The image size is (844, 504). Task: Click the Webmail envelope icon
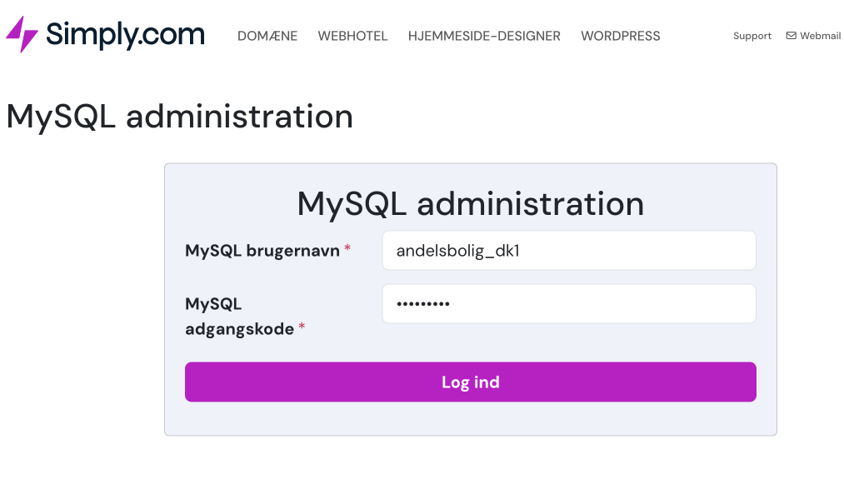pyautogui.click(x=791, y=36)
